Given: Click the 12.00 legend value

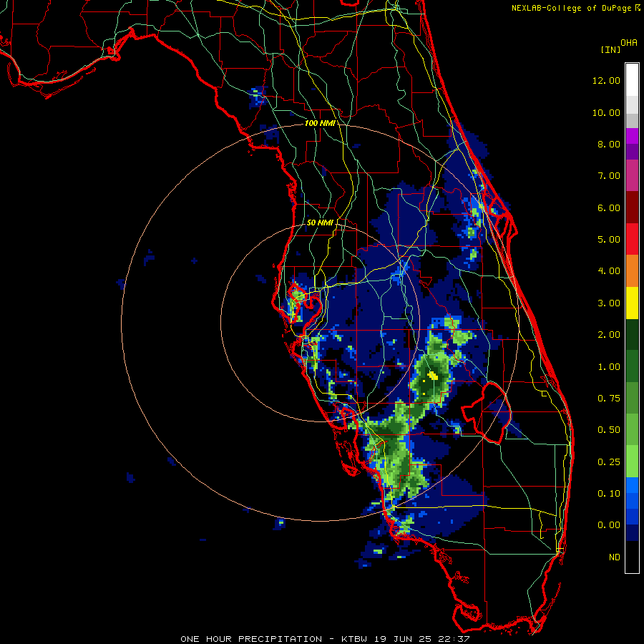Looking at the screenshot, I should pyautogui.click(x=606, y=80).
